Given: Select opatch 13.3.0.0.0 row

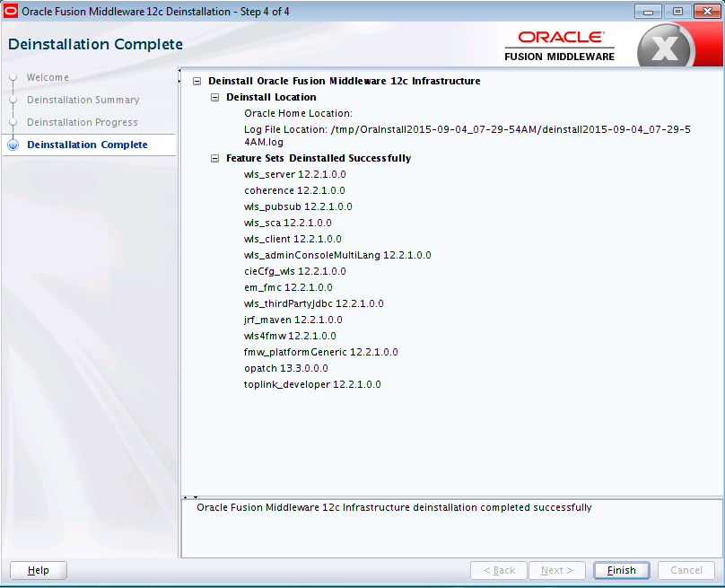Looking at the screenshot, I should click(286, 369).
